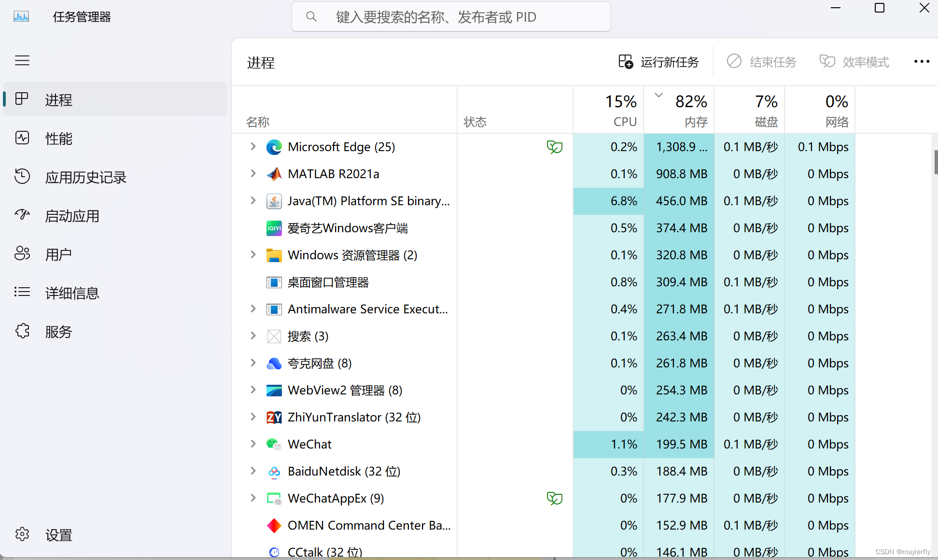Image resolution: width=938 pixels, height=560 pixels.
Task: Click 运行新任务 button
Action: click(658, 62)
